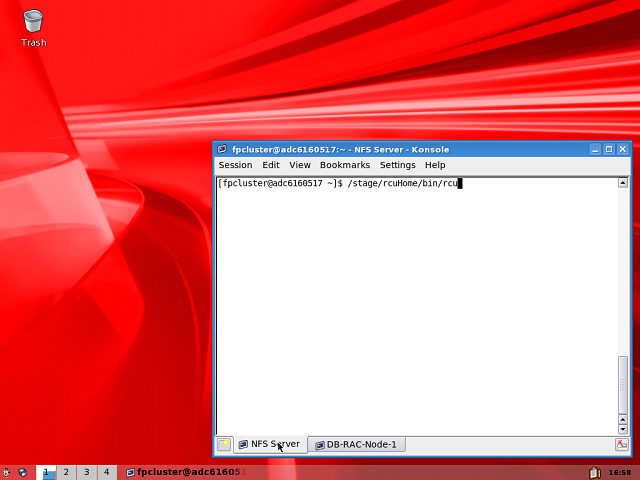Switch to the DB-RAC-Node-1 session tab
640x480 pixels.
[357, 444]
